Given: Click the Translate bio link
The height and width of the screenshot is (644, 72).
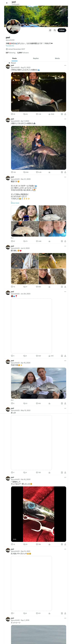Looking at the screenshot, I should coord(10,46).
